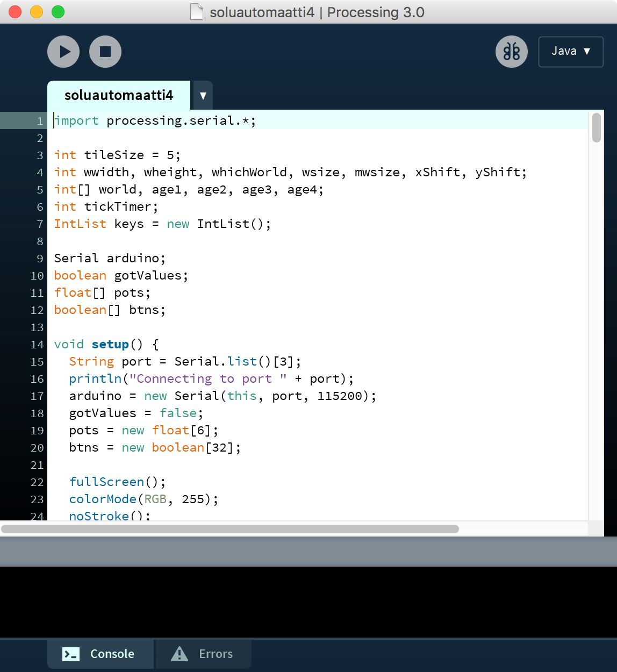Click the import statement on line 1
The height and width of the screenshot is (672, 617).
(155, 120)
